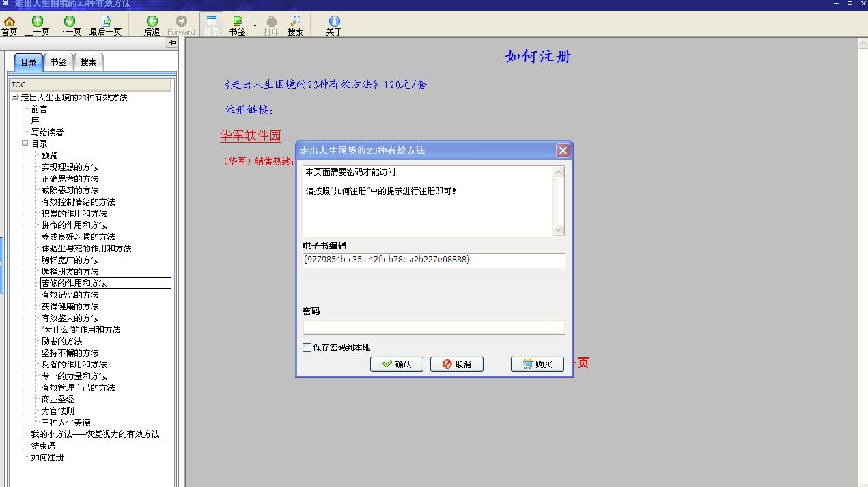Pin the sidebar panel with pushpin
This screenshot has height=487, width=868.
point(172,43)
